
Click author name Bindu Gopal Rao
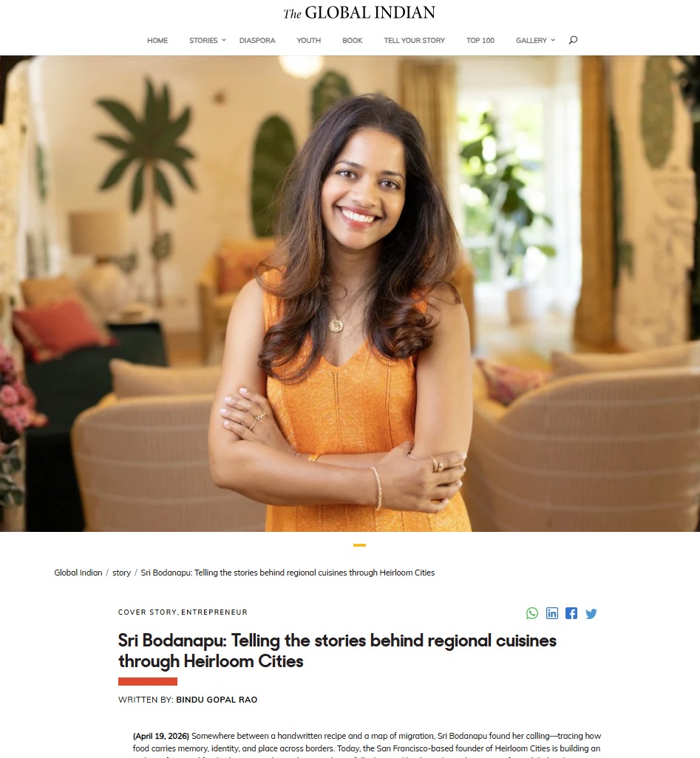(x=217, y=700)
